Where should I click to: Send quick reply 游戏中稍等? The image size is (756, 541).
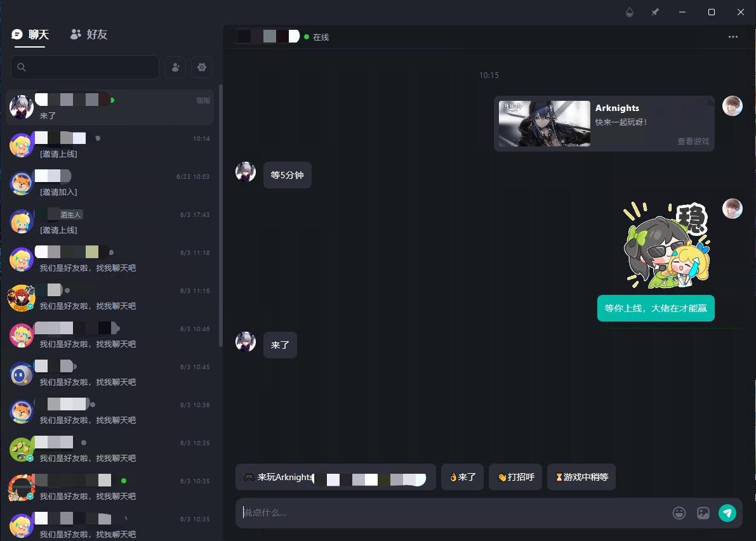click(x=581, y=477)
